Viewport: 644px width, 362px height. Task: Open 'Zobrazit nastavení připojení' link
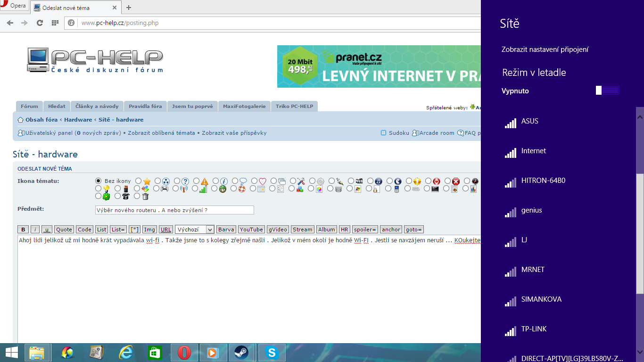(x=545, y=49)
